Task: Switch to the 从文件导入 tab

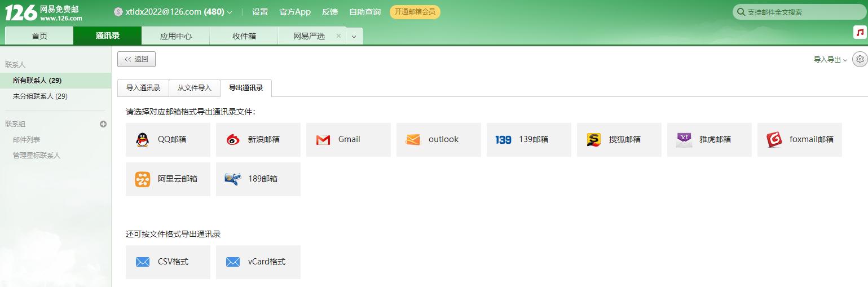Action: pos(195,88)
